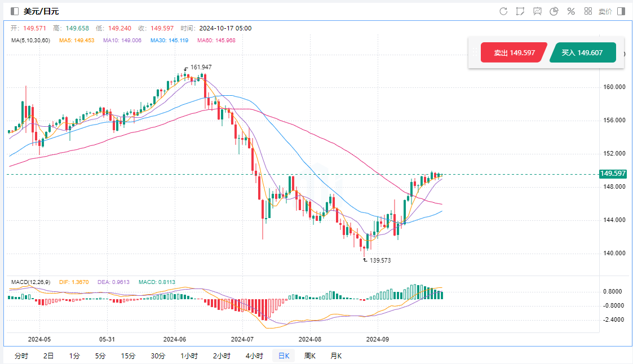Select the drawing tool icon

tap(520, 11)
